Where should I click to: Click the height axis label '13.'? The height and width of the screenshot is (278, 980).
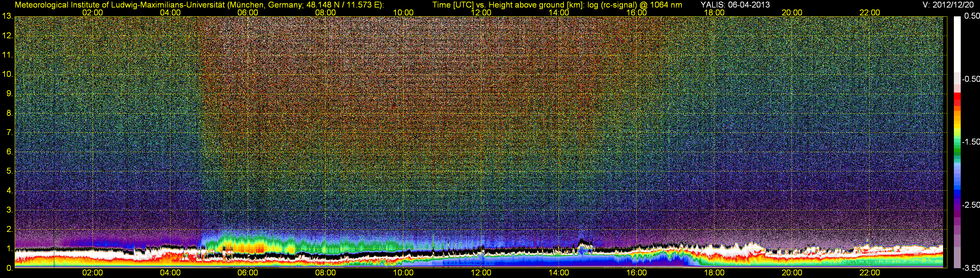point(7,16)
